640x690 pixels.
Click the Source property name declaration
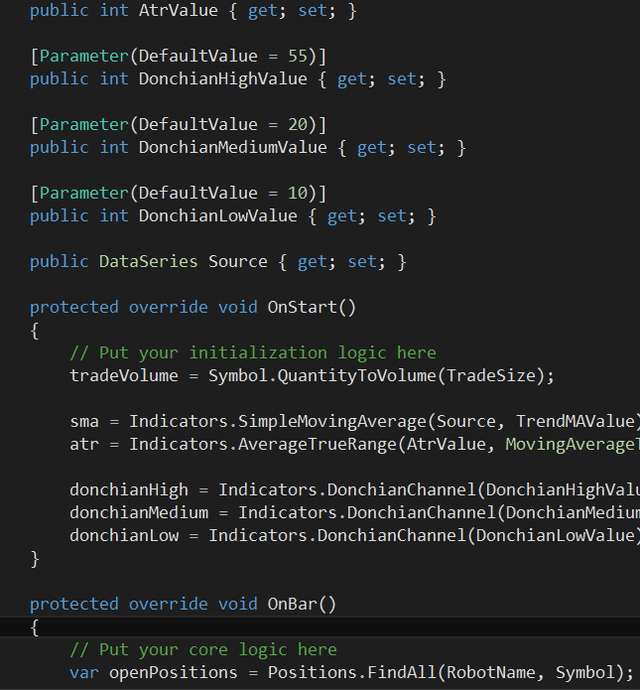point(238,262)
